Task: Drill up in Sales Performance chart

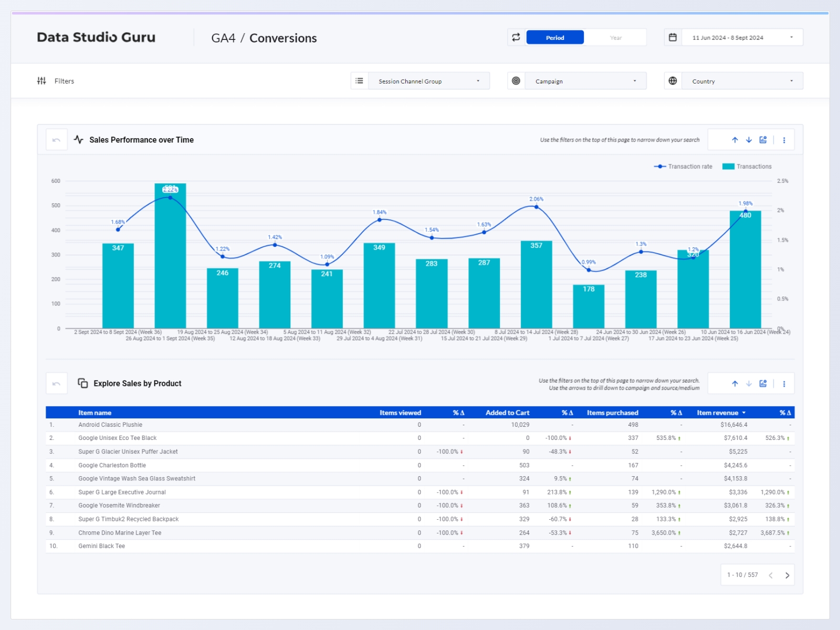Action: (x=735, y=140)
